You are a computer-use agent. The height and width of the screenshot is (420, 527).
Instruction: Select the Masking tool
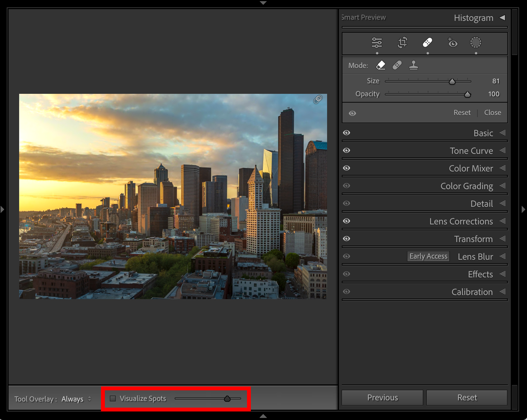click(476, 43)
